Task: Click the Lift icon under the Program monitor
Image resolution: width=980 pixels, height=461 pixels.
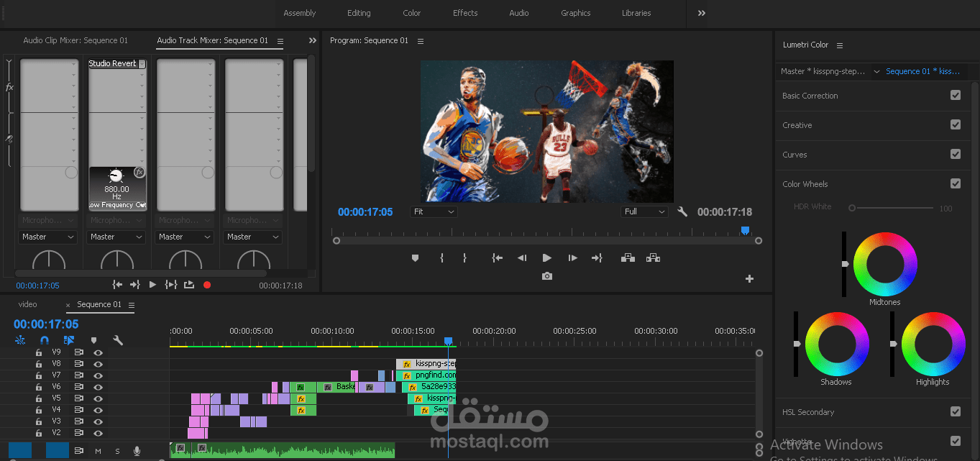Action: (628, 257)
